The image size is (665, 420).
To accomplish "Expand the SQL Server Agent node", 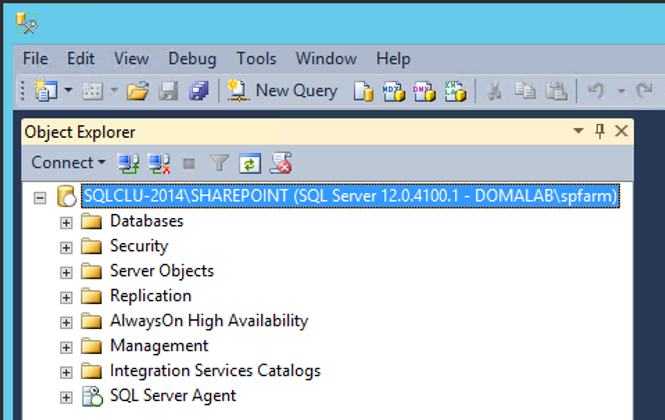I will [x=66, y=398].
